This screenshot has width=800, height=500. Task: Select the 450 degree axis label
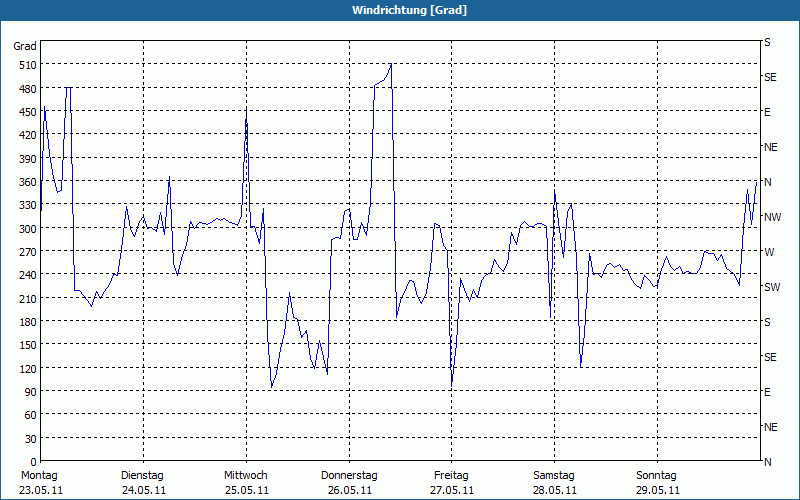28,112
